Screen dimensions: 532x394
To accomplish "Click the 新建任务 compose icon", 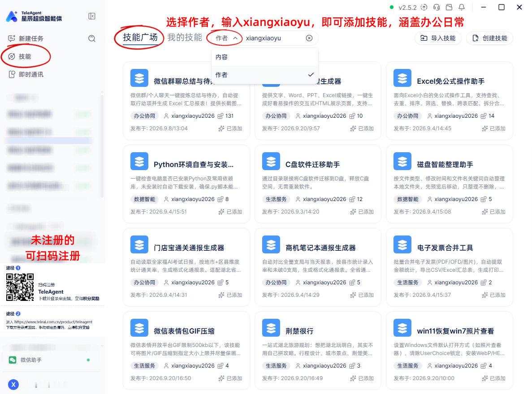I will 12,39.
